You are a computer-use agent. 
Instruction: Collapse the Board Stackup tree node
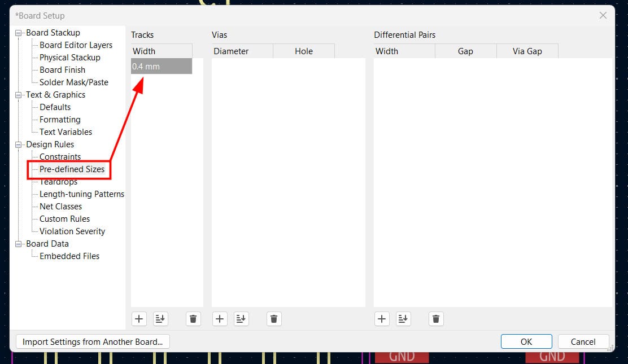[19, 33]
